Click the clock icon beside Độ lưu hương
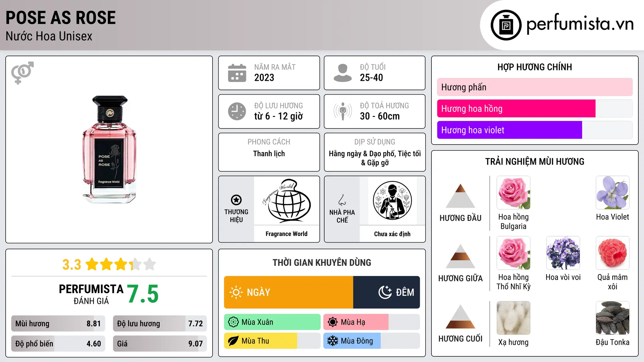The height and width of the screenshot is (362, 644). 237,111
